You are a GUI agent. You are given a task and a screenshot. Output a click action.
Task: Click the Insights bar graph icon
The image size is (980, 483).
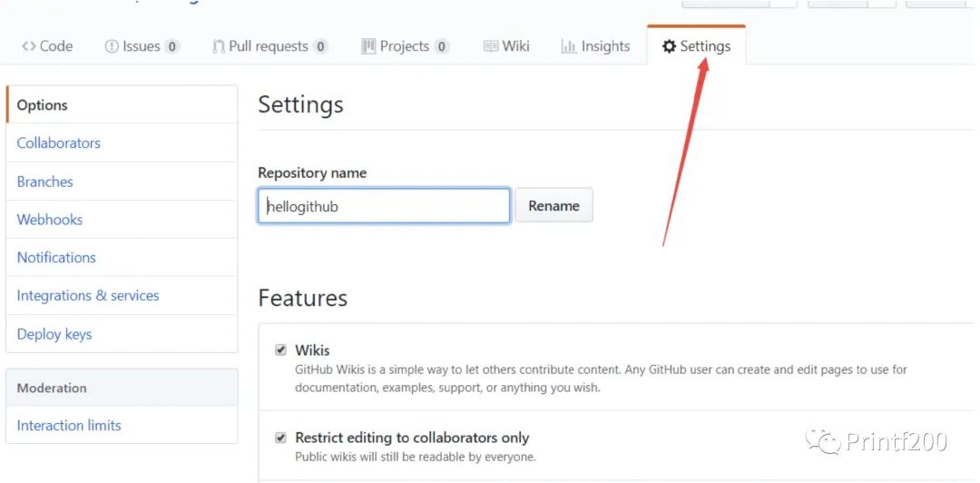click(569, 46)
